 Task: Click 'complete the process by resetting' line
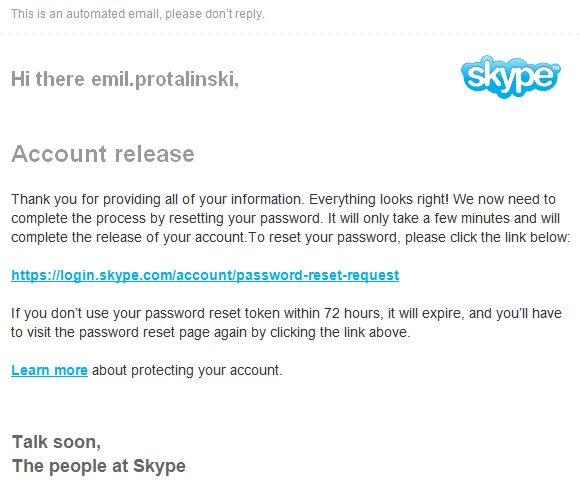pos(167,218)
